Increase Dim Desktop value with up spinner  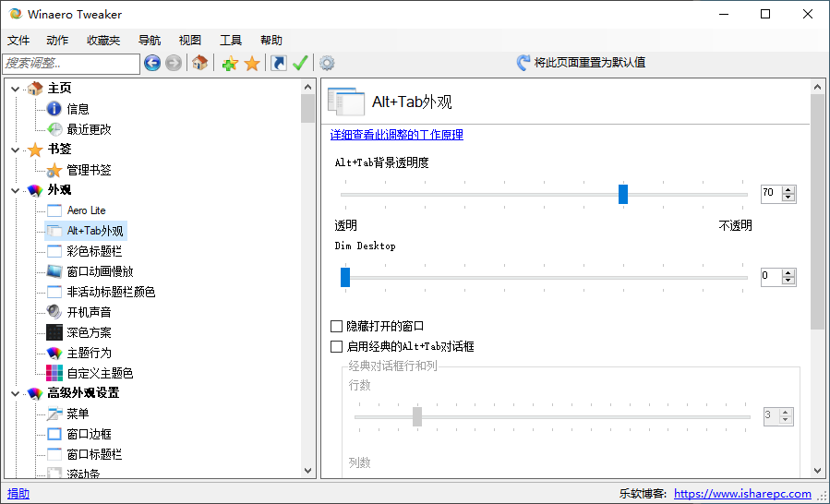tap(788, 272)
